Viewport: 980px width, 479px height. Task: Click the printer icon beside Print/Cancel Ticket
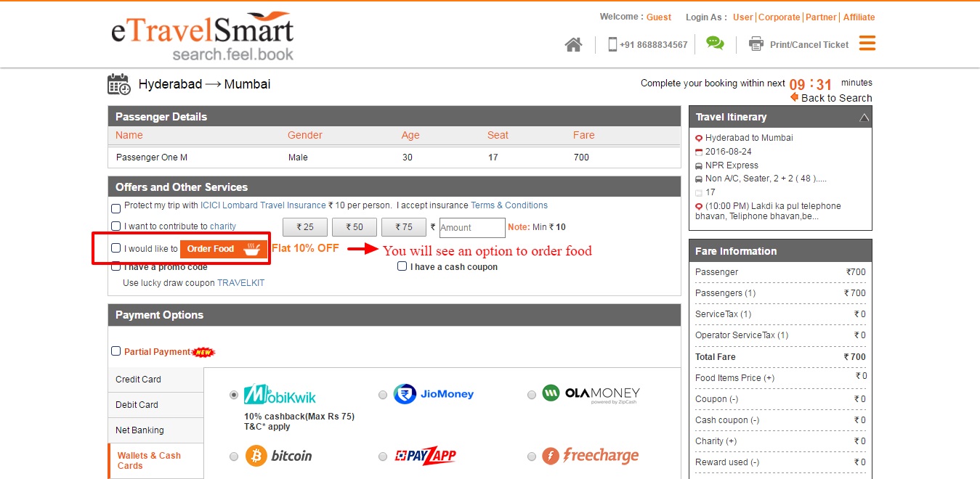(x=756, y=44)
